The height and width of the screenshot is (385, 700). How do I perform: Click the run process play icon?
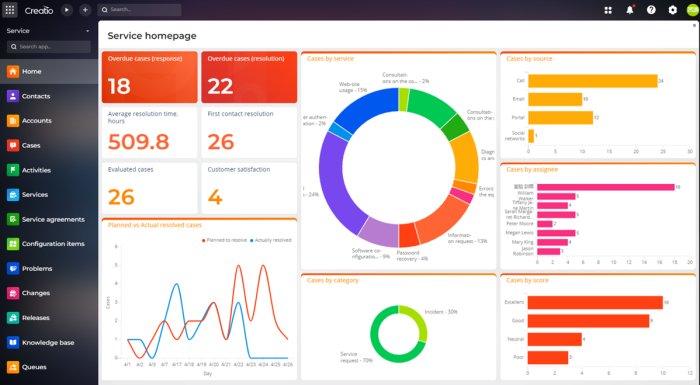(x=67, y=9)
